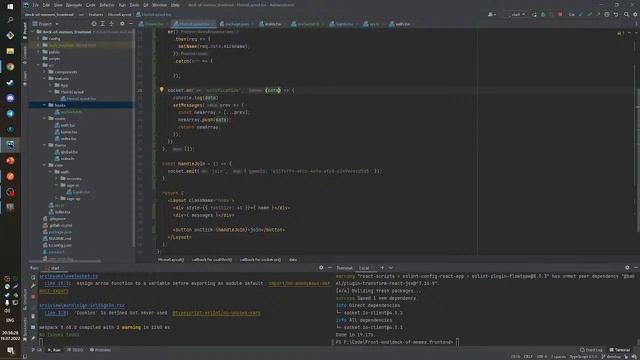Open the TODO tool window tab
Screen dimensions: 640x360
(x=75, y=350)
